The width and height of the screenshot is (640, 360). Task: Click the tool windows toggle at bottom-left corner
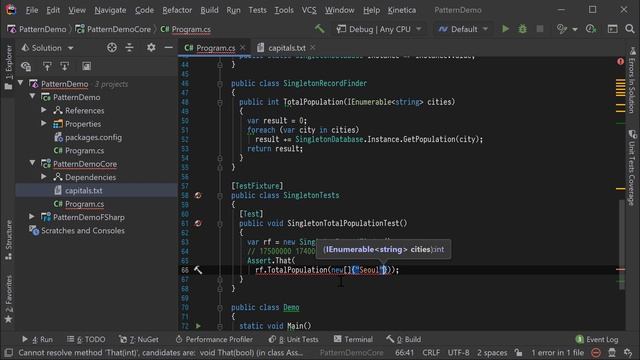(8, 352)
